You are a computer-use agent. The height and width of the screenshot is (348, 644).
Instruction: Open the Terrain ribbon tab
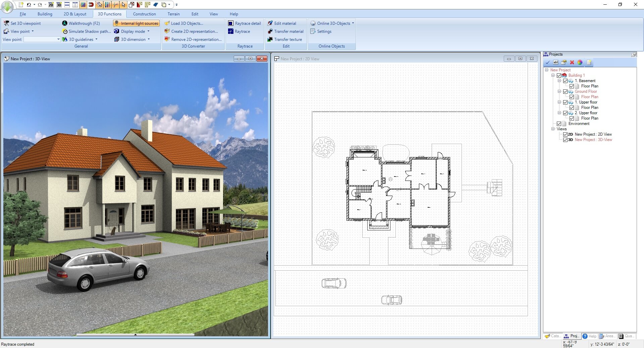(173, 14)
